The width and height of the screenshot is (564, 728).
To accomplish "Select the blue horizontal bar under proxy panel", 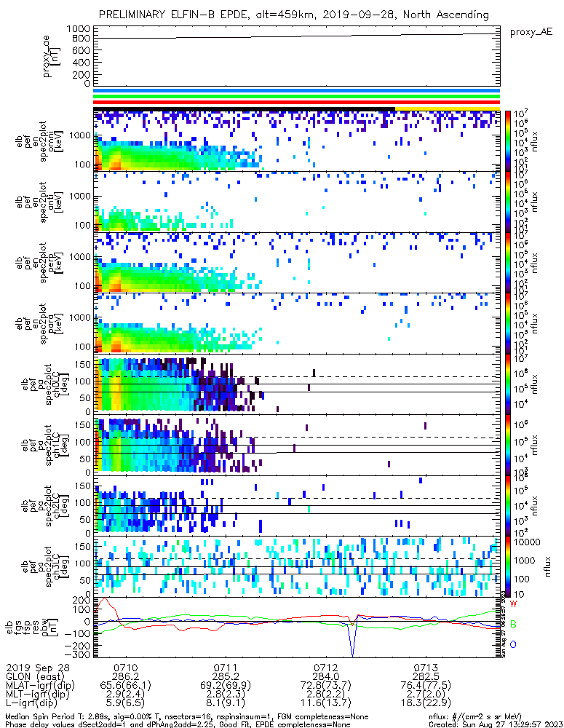I will click(x=296, y=92).
